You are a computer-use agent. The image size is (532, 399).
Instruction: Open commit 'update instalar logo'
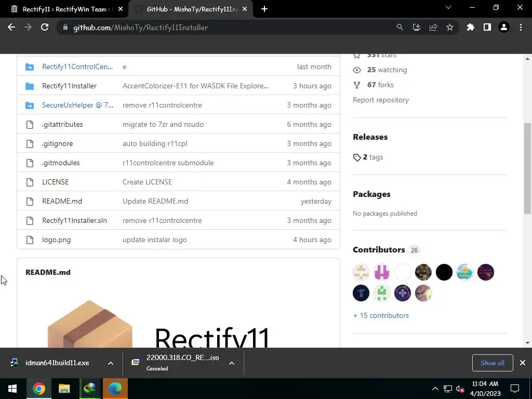[154, 240]
